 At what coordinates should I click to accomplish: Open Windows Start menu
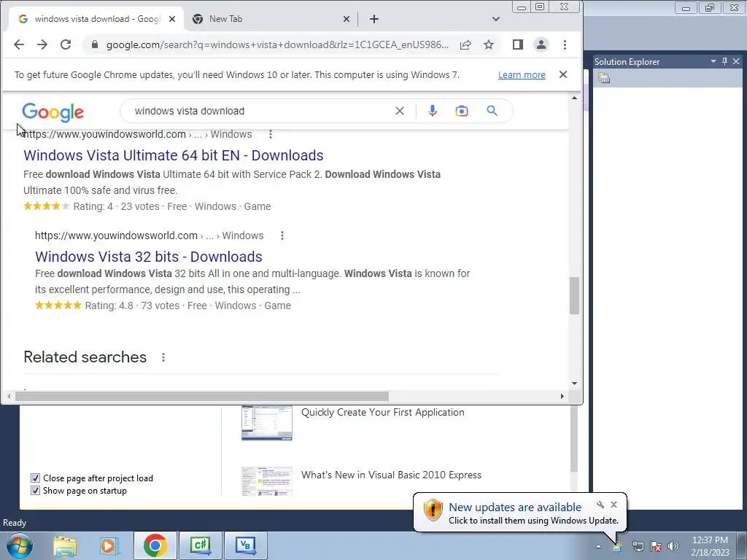[x=19, y=545]
